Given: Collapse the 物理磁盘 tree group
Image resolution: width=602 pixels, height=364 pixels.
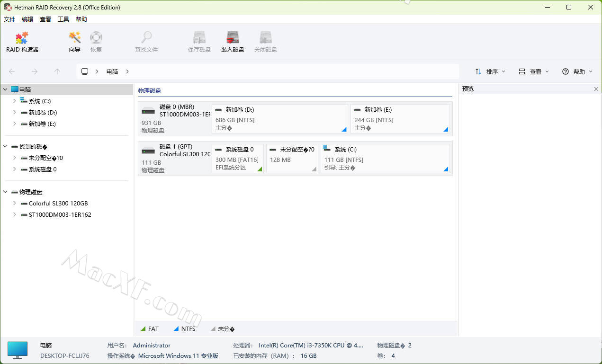Looking at the screenshot, I should [5, 192].
